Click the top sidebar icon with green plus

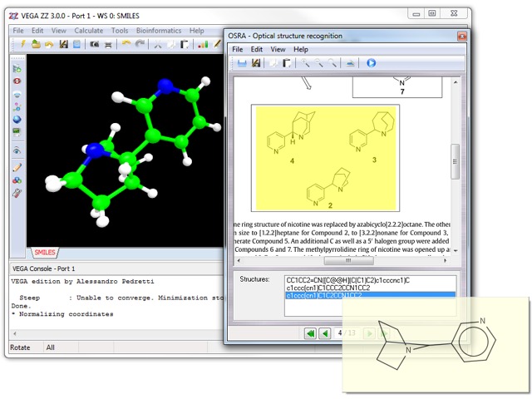pos(17,69)
